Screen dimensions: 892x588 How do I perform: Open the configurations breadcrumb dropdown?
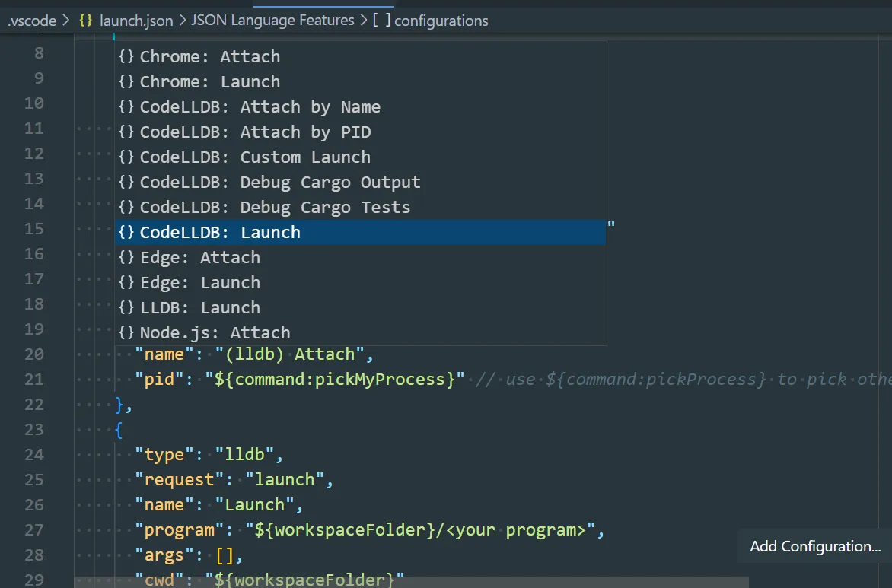[441, 21]
